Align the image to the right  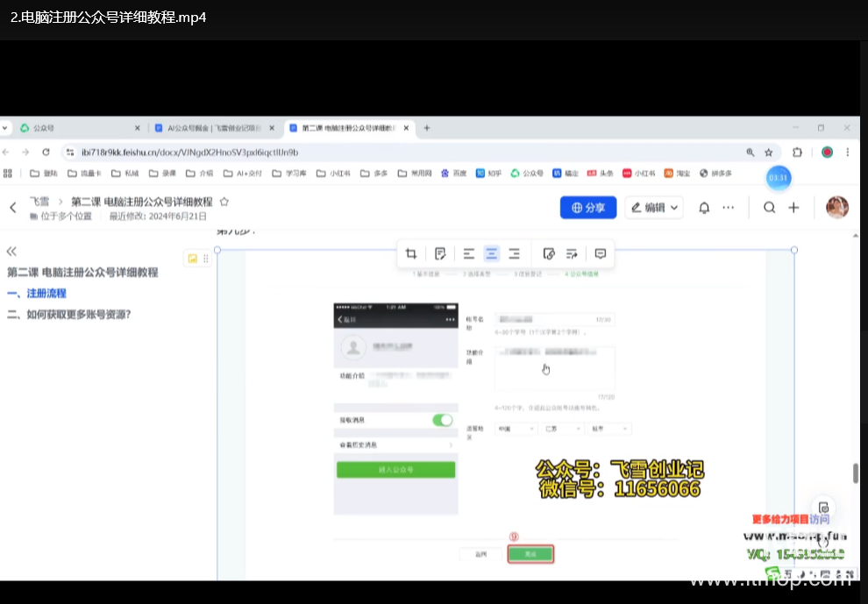point(515,253)
